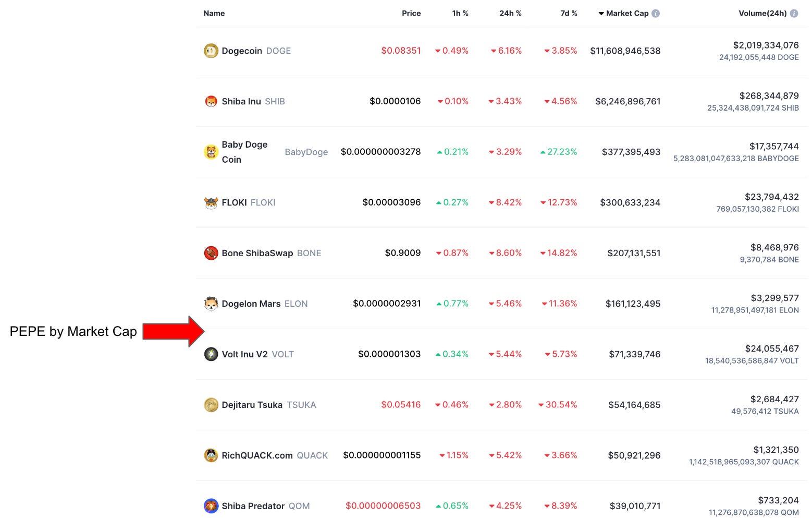Click the red PEPE pointer arrow
This screenshot has width=812, height=530.
click(x=172, y=331)
